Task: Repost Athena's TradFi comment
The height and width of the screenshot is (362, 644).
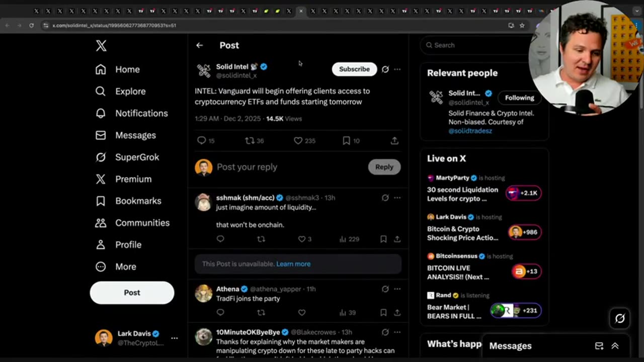Action: 261,313
